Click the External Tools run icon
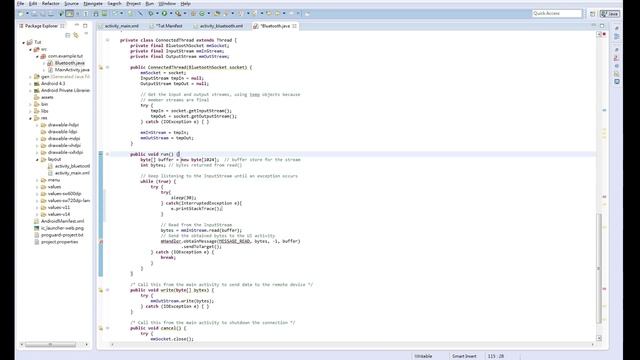This screenshot has width=640, height=360. point(178,13)
